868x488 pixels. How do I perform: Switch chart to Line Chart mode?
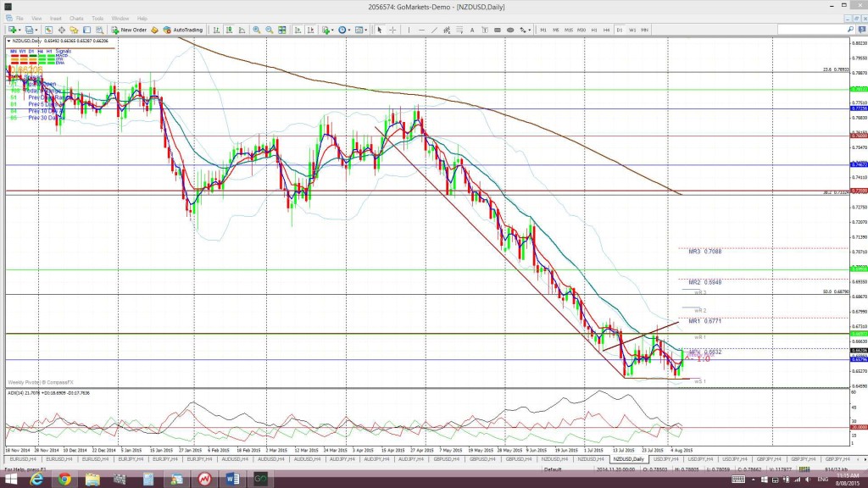(242, 30)
